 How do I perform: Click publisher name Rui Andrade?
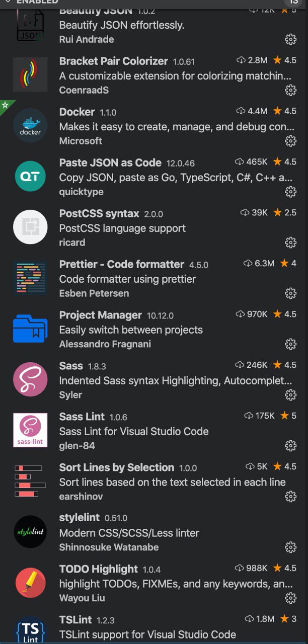tap(87, 39)
